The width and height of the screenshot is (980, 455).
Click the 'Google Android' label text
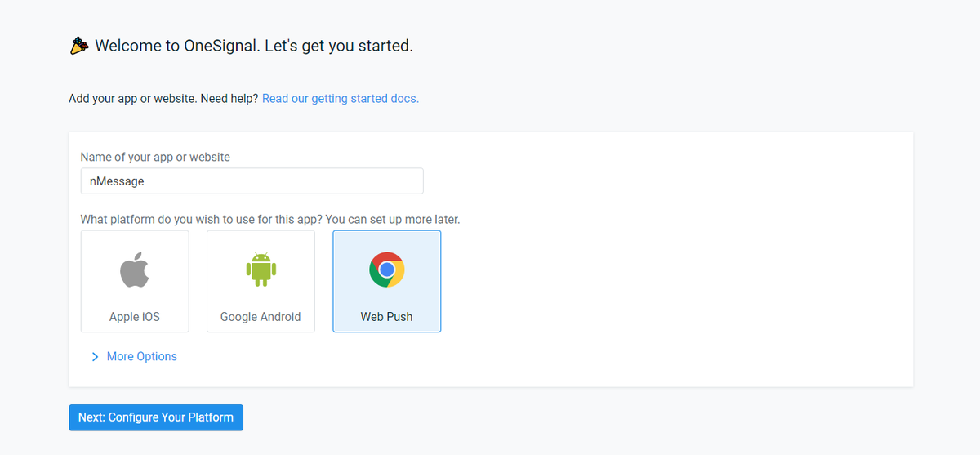tap(261, 317)
